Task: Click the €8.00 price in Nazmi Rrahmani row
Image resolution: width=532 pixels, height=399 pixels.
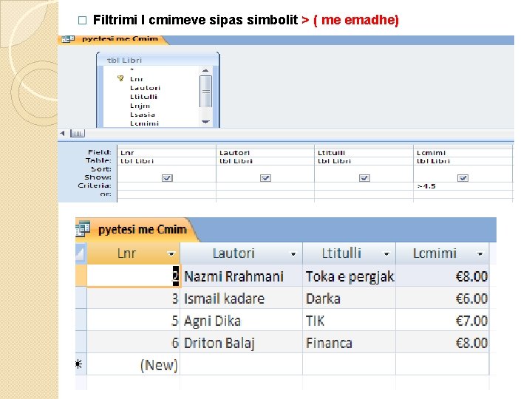Action: 442,276
